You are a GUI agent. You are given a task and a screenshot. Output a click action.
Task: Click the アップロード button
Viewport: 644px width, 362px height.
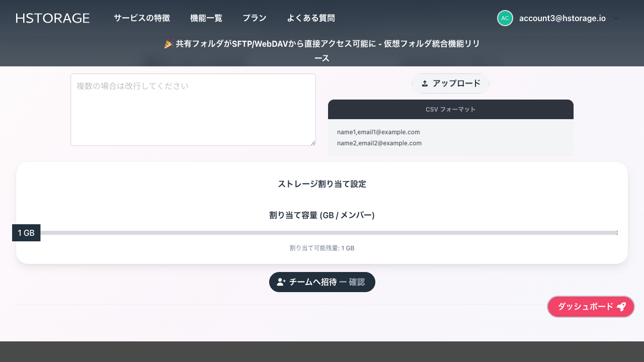pos(451,83)
